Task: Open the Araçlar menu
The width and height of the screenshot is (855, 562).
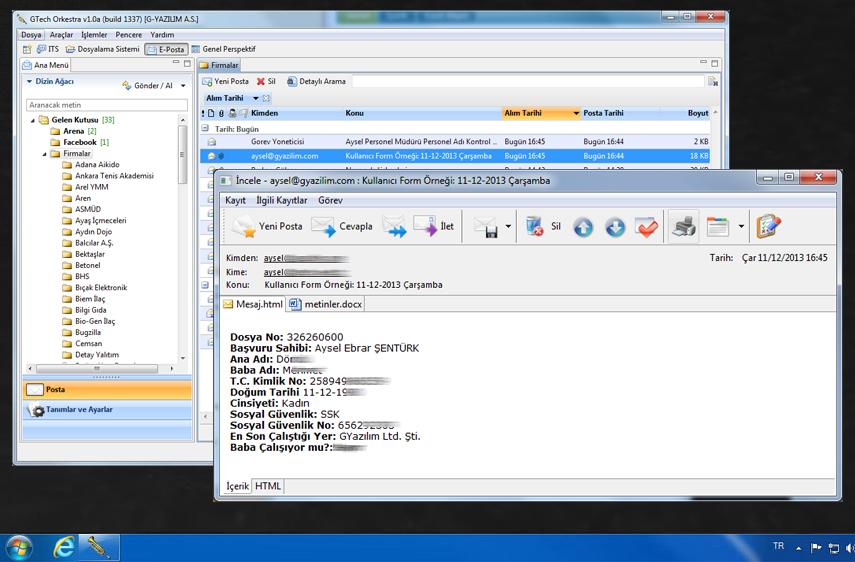Action: [x=61, y=35]
